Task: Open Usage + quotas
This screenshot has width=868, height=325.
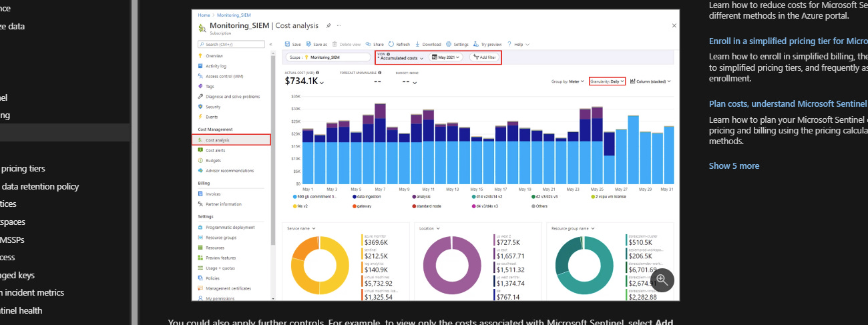Action: pyautogui.click(x=218, y=268)
